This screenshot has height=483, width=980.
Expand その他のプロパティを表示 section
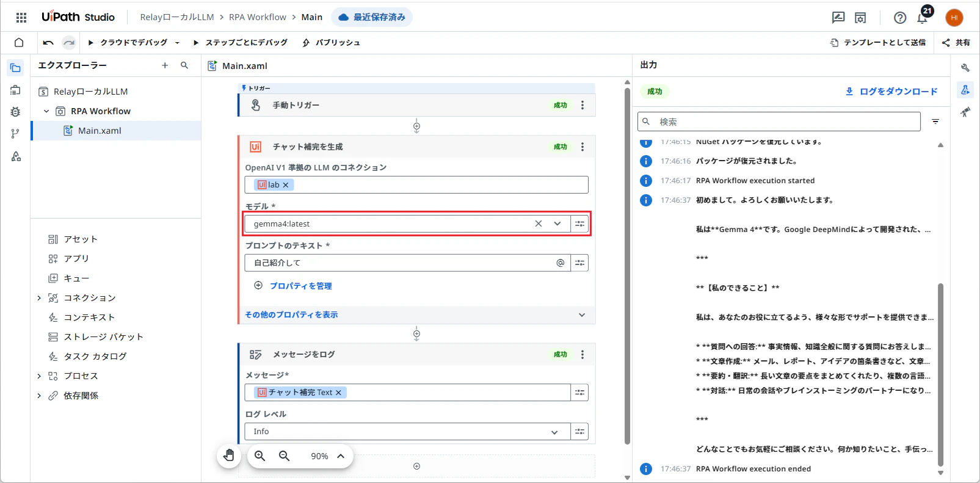coord(416,314)
